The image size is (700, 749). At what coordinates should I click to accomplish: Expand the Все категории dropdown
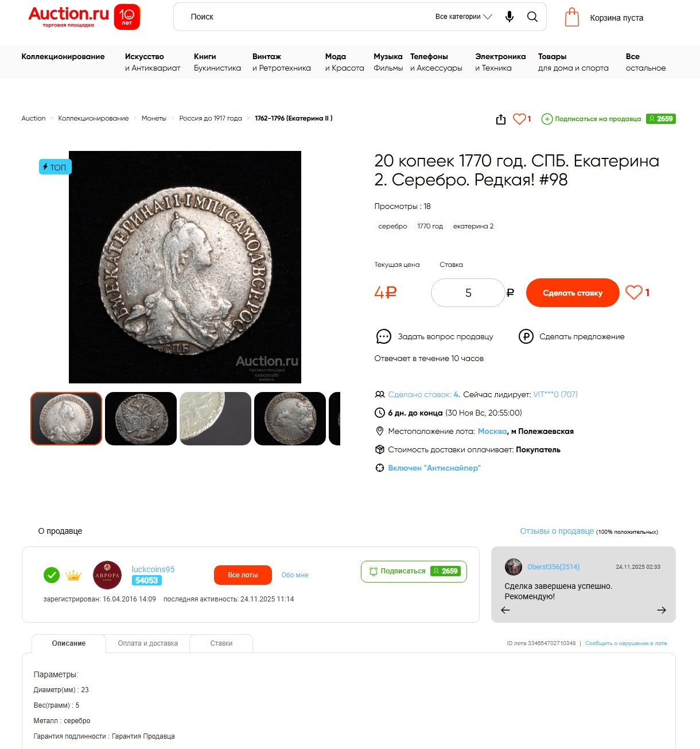click(464, 17)
